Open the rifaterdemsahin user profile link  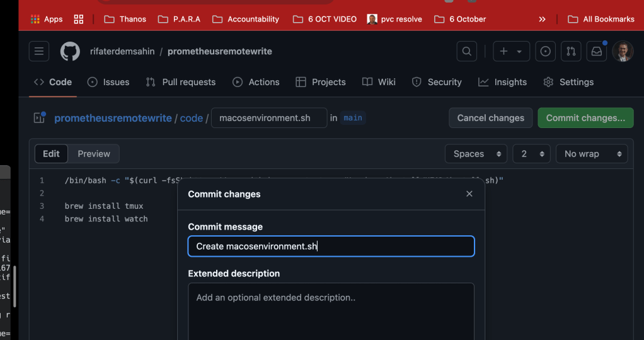pos(122,51)
